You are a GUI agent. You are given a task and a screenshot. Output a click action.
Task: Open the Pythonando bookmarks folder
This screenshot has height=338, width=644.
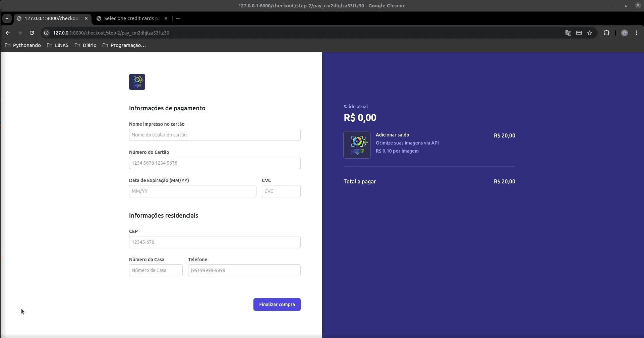point(23,45)
